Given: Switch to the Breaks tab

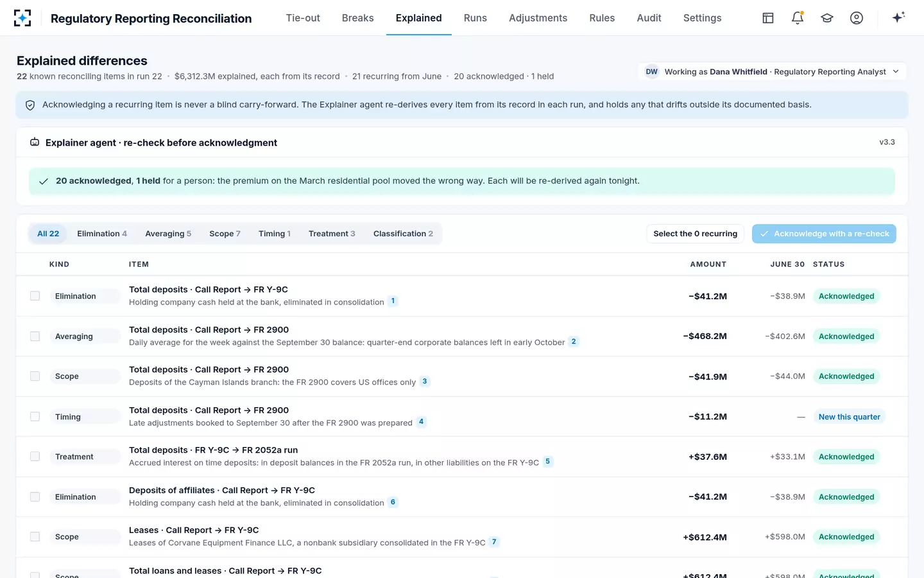Looking at the screenshot, I should click(357, 18).
